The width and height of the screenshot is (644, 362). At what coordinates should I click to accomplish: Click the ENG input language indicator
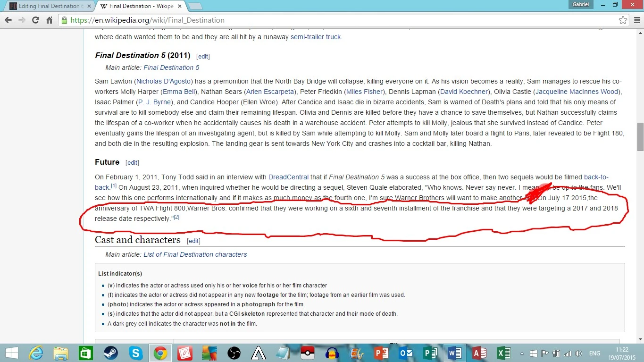(594, 353)
